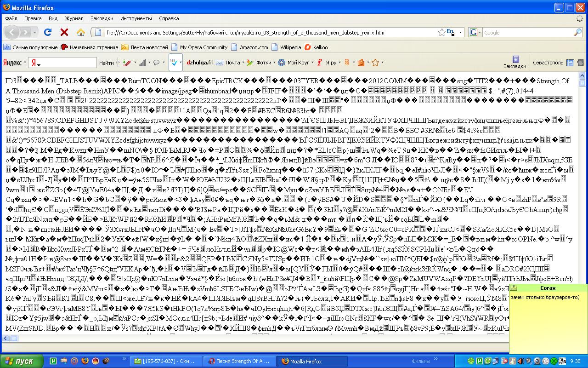The width and height of the screenshot is (588, 368).
Task: Open the Google search engine selector dropdown
Action: click(480, 33)
